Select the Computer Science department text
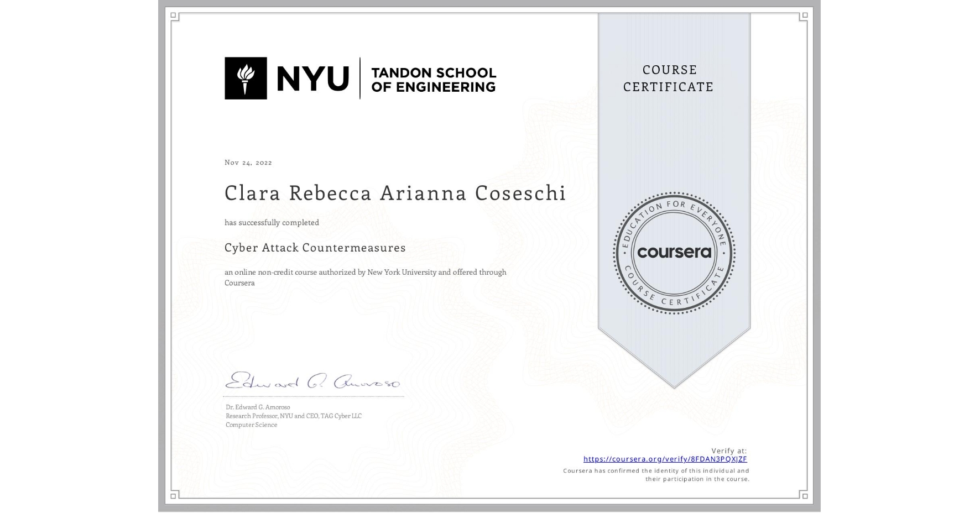Viewport: 980px width, 513px height. click(251, 425)
